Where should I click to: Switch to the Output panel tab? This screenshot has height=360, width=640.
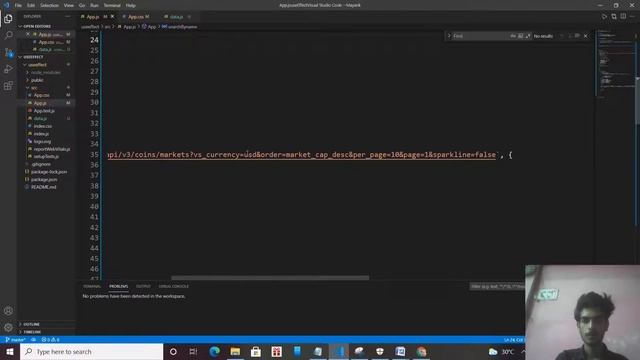(143, 286)
